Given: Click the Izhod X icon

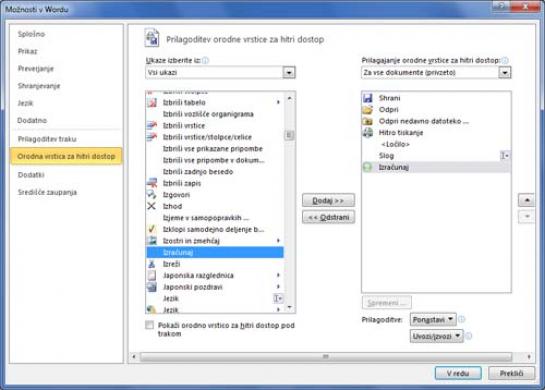Looking at the screenshot, I should click(152, 206).
